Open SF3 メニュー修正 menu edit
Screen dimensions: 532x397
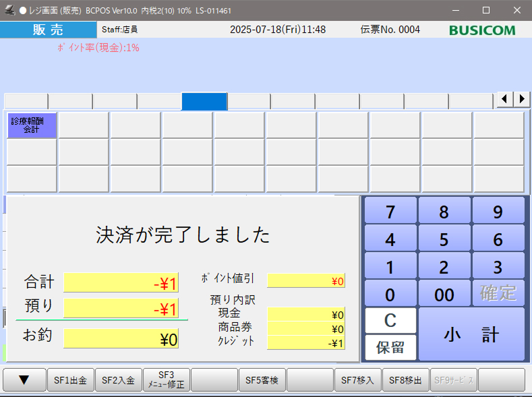167,380
